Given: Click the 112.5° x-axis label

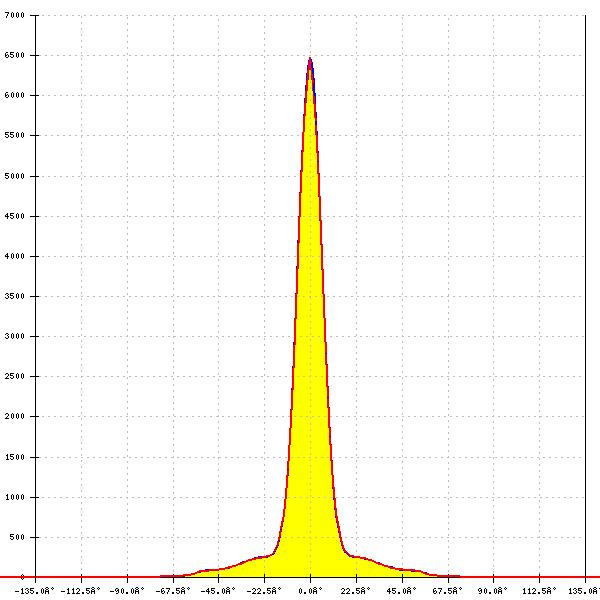Looking at the screenshot, I should (539, 591).
